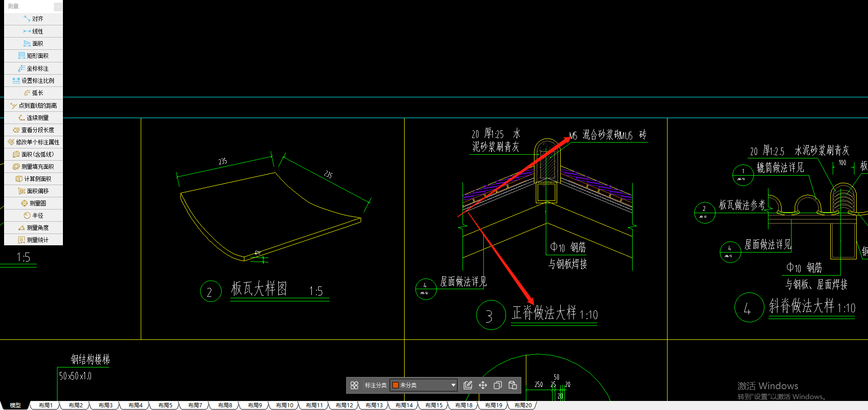Click the orange 未分类 color swatch
Image resolution: width=868 pixels, height=410 pixels.
(x=395, y=385)
